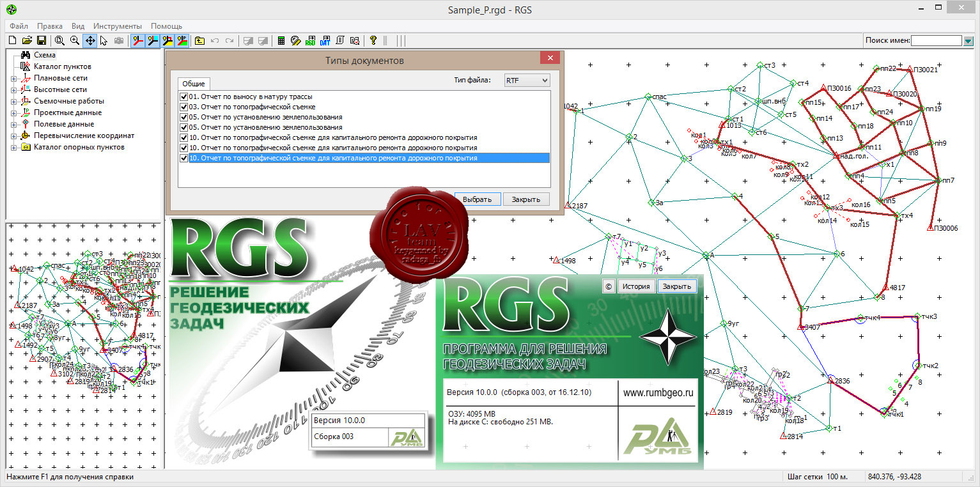The image size is (980, 487).
Task: Click the point label 'ПЗ0006' on the map
Action: (x=945, y=228)
